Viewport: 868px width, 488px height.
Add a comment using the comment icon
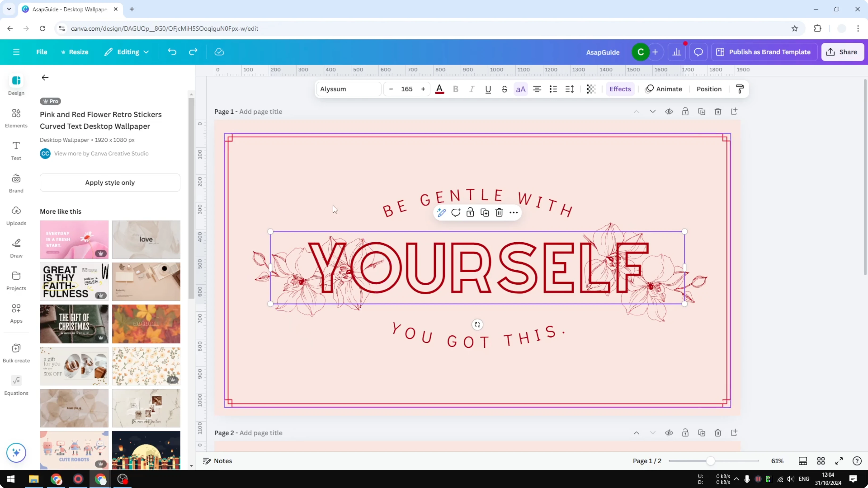[x=456, y=212]
